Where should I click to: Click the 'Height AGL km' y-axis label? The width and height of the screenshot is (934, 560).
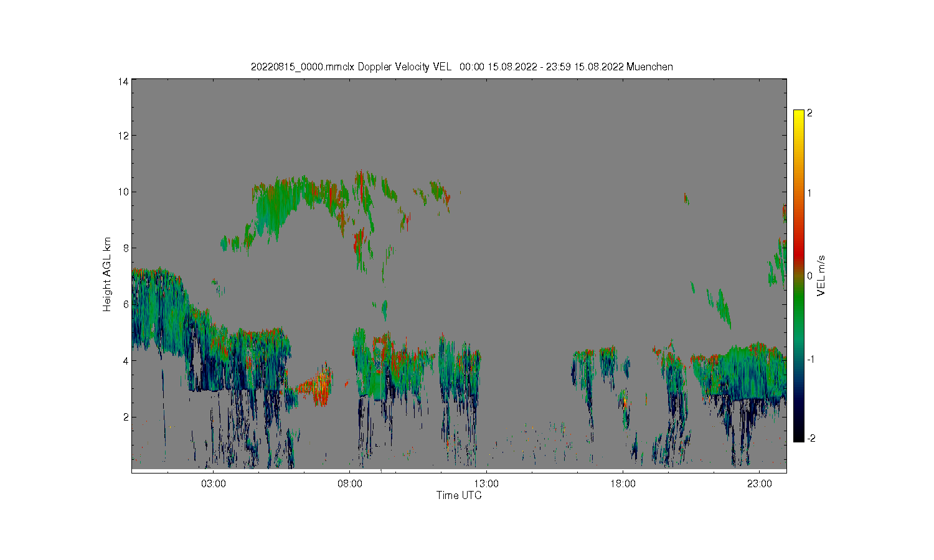click(x=107, y=274)
